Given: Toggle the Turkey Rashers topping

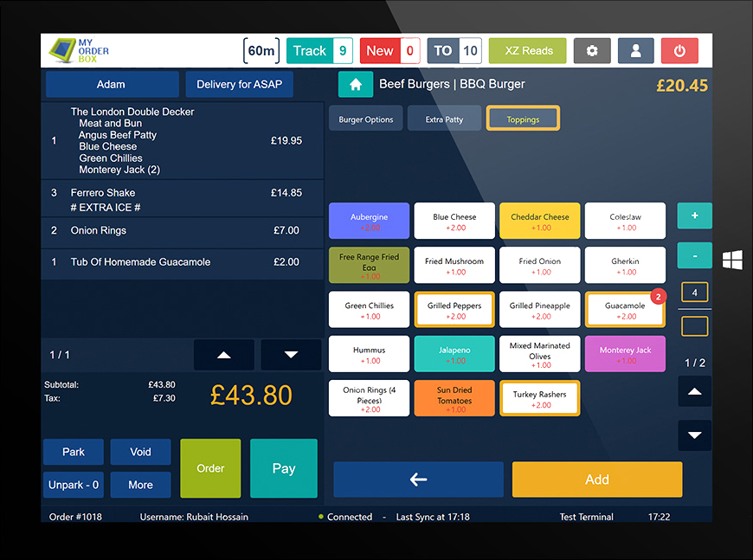Looking at the screenshot, I should point(540,398).
